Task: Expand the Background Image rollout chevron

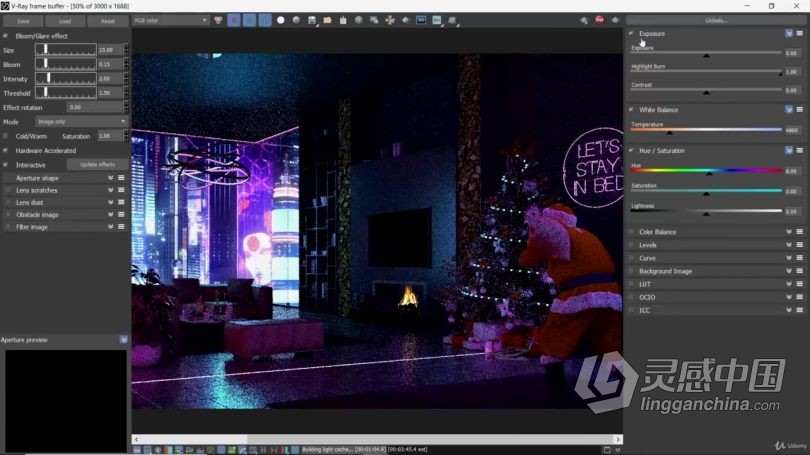Action: [x=789, y=271]
